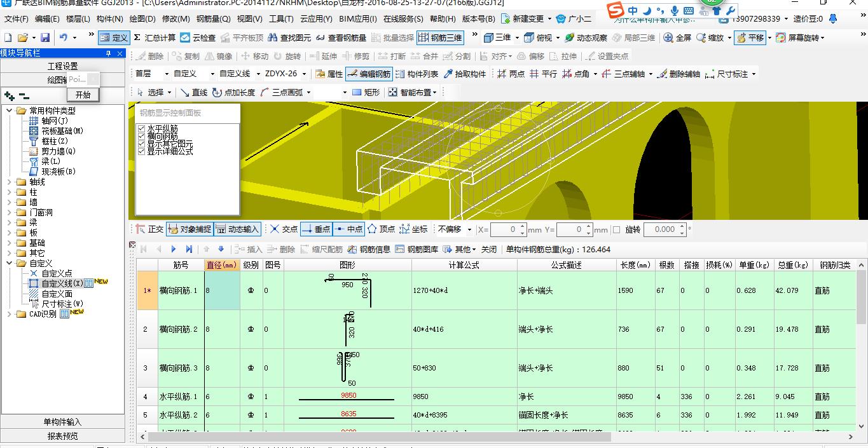Open the 帮助(H) menu
The image size is (868, 448).
point(443,19)
